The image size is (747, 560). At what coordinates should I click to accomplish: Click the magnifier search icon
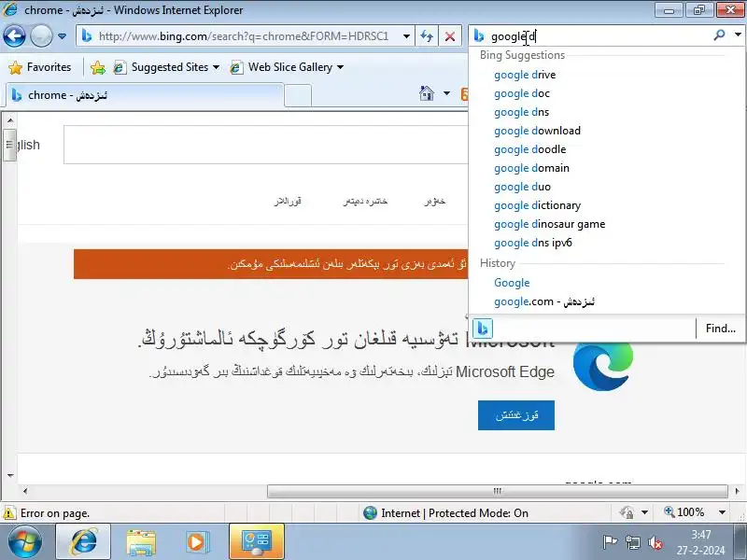click(x=719, y=35)
